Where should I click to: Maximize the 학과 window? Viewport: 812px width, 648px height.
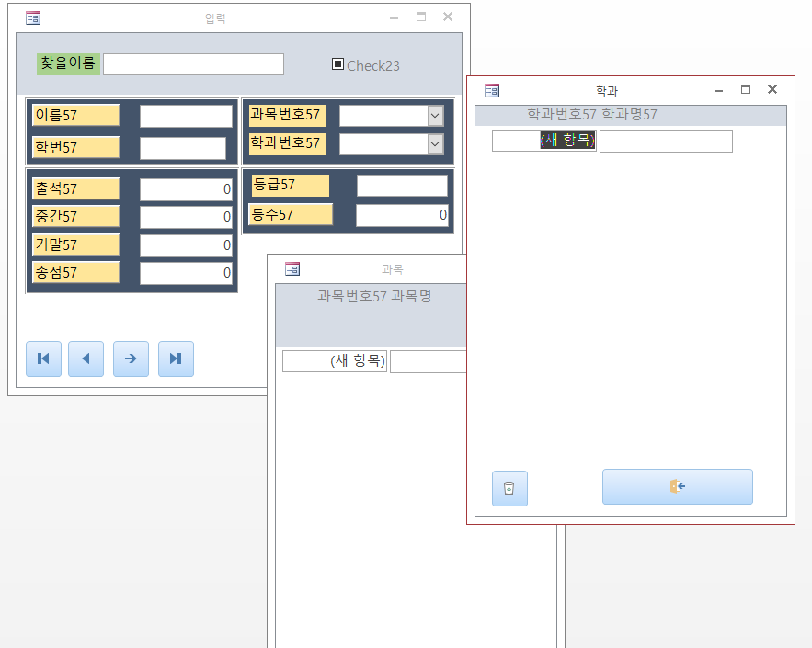click(x=746, y=89)
